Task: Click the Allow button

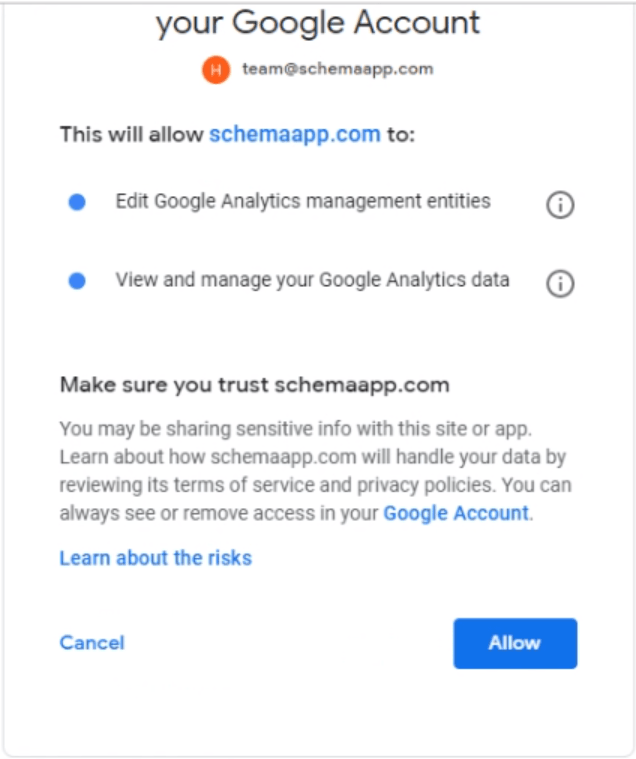Action: [x=515, y=643]
